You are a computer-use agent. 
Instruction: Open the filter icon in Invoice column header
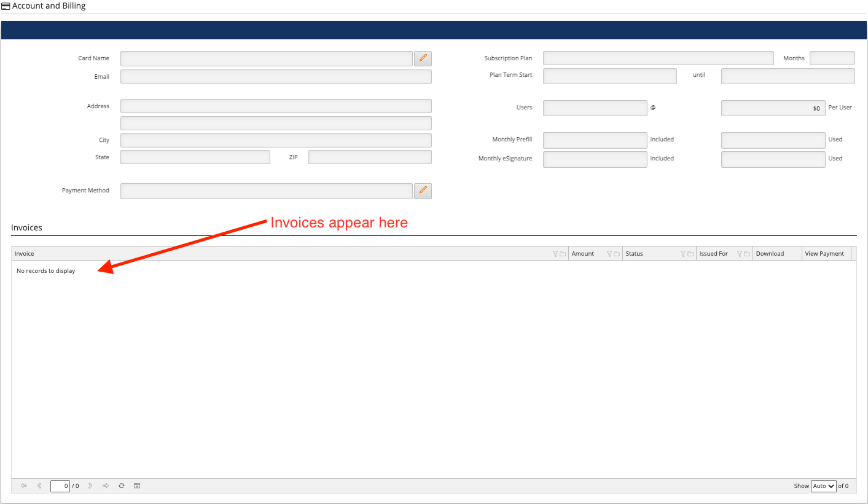click(555, 254)
